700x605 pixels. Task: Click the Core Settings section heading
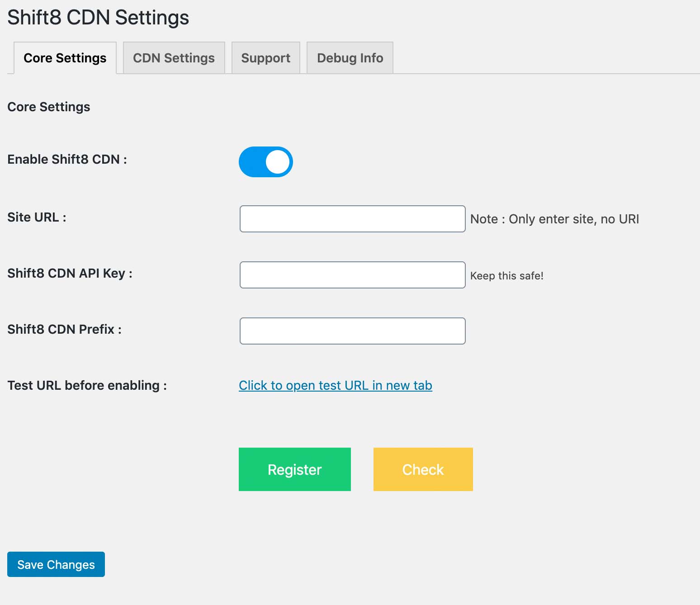coord(49,107)
